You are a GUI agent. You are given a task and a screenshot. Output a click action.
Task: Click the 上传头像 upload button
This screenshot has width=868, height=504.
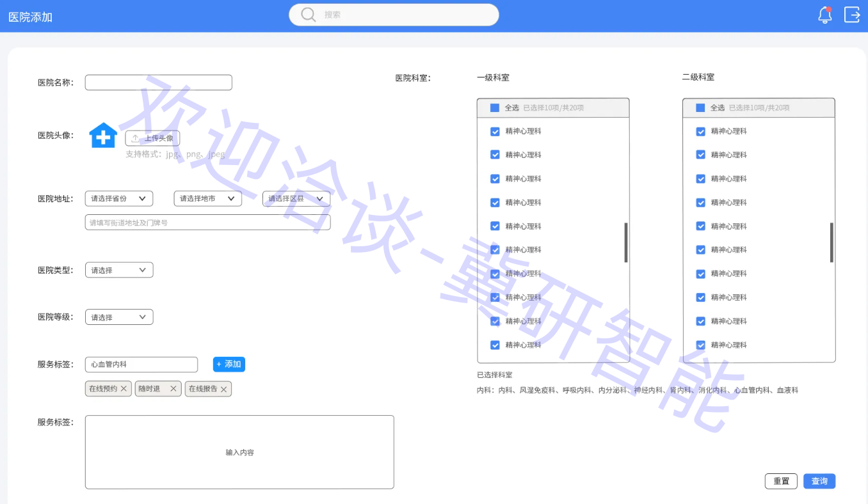click(x=152, y=138)
